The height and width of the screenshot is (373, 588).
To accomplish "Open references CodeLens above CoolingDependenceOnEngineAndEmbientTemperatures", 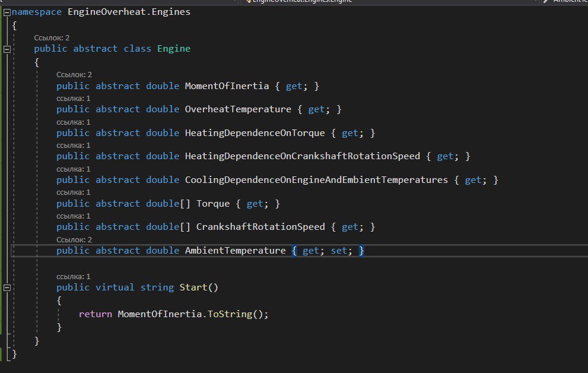I will point(74,169).
